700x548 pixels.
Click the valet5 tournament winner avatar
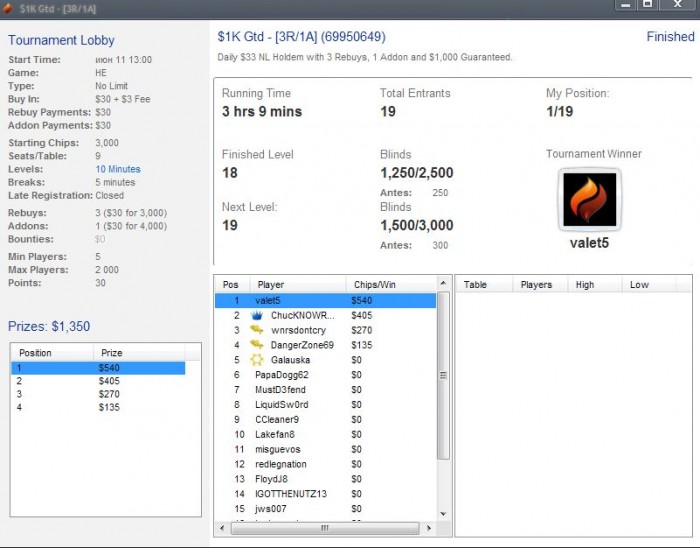(x=589, y=200)
